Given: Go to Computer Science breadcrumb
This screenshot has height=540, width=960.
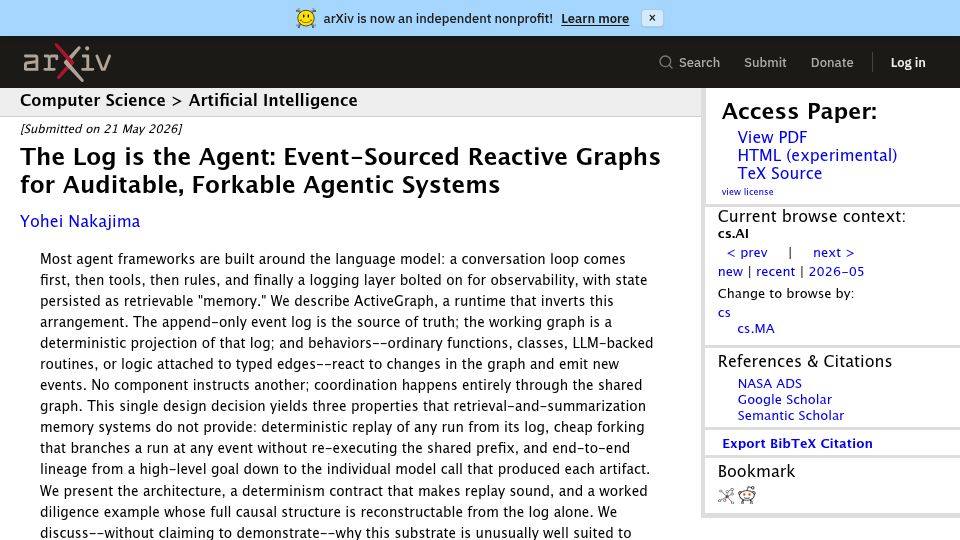Looking at the screenshot, I should (x=92, y=100).
